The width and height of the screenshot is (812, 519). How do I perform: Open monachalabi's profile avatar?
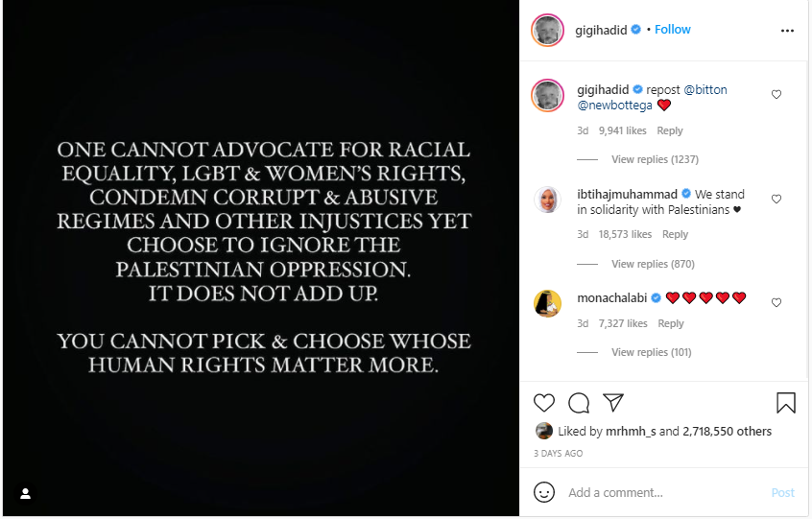547,303
